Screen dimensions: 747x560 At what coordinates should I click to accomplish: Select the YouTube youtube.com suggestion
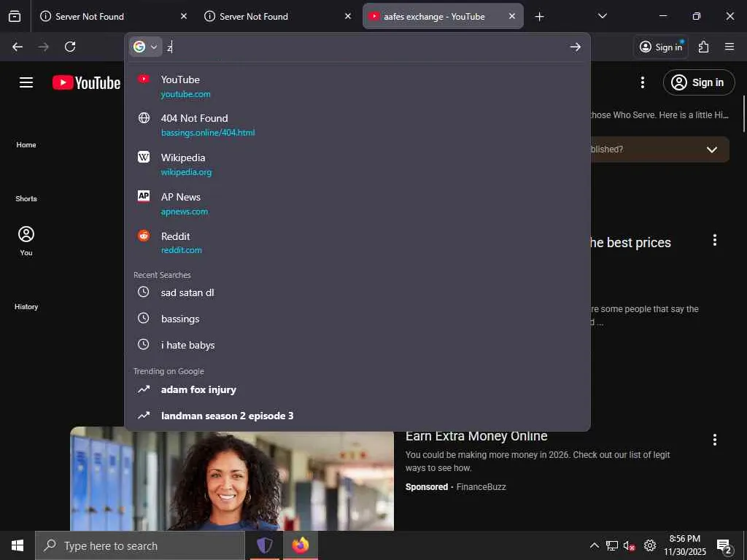click(x=357, y=86)
